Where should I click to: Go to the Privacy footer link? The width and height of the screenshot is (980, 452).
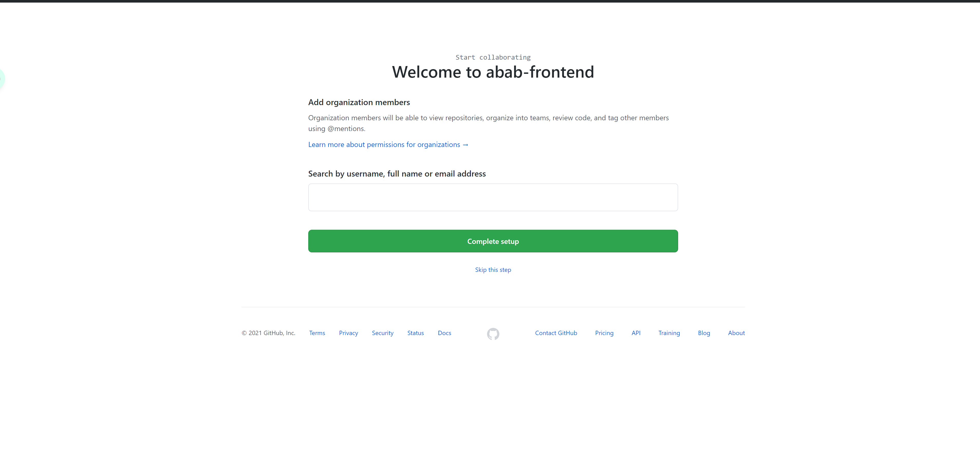point(348,333)
